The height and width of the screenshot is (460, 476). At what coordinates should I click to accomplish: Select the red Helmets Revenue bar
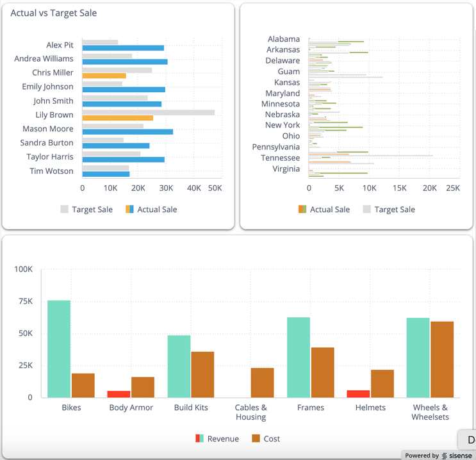coord(358,393)
